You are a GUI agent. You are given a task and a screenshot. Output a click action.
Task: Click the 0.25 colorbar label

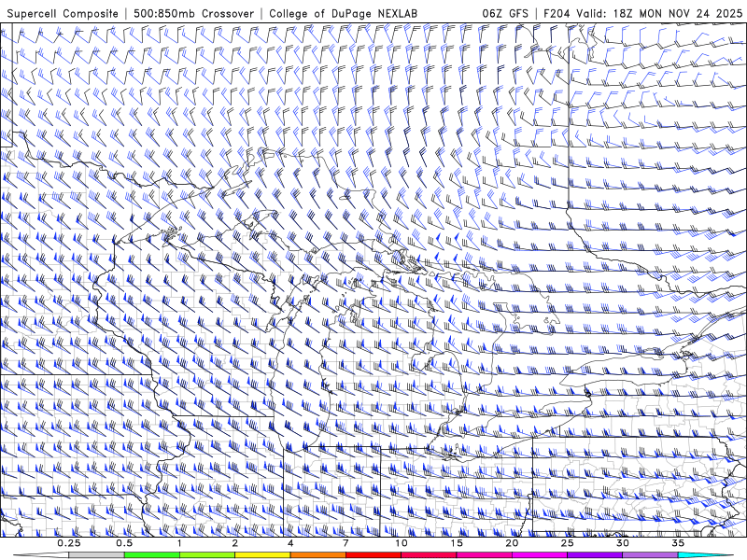pos(69,543)
